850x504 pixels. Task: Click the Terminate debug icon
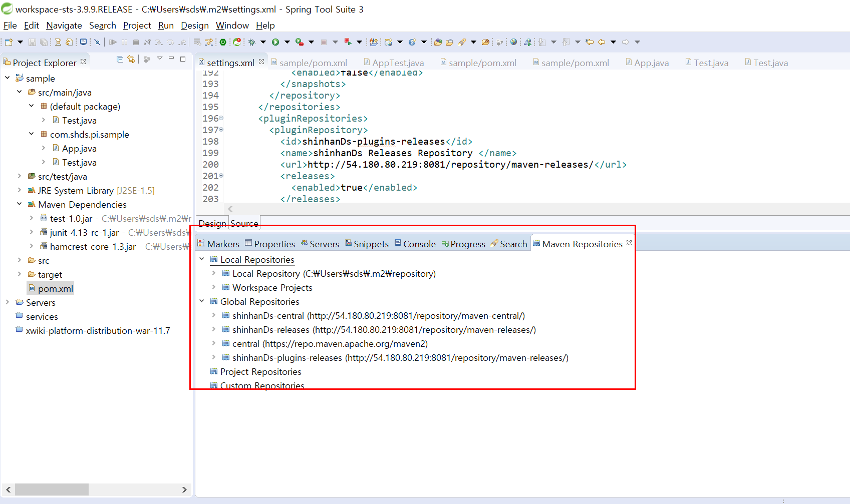136,42
